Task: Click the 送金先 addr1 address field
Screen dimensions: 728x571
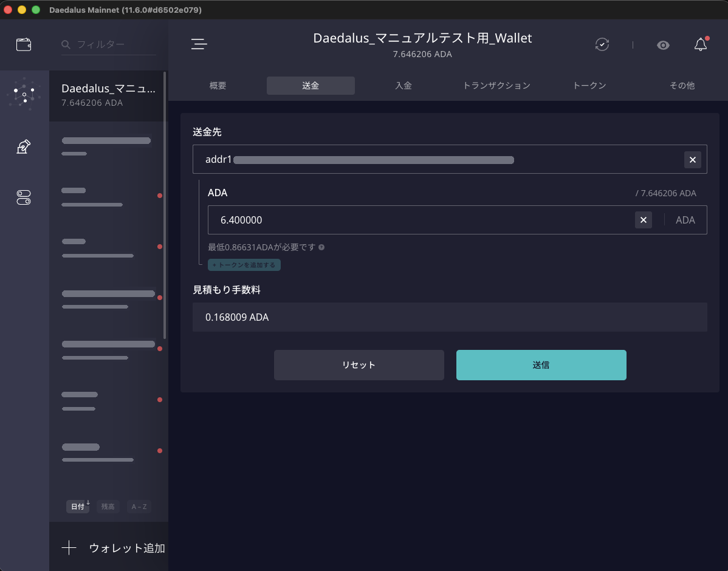Action: [450, 159]
